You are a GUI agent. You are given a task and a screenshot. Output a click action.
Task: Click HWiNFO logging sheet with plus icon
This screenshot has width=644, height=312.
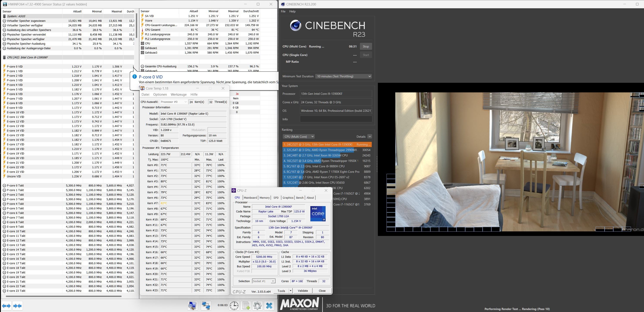246,306
